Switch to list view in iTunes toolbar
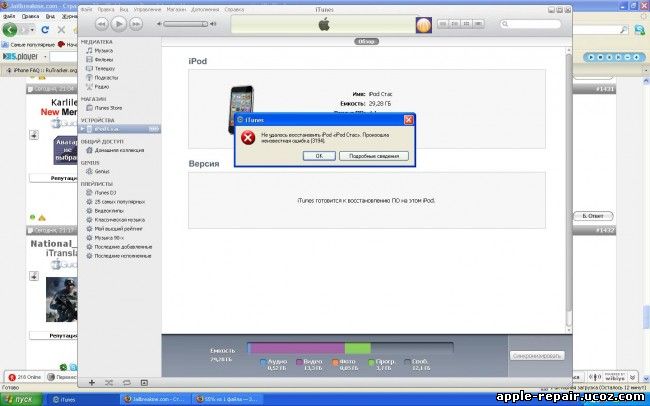This screenshot has width=650, height=406. click(x=443, y=24)
